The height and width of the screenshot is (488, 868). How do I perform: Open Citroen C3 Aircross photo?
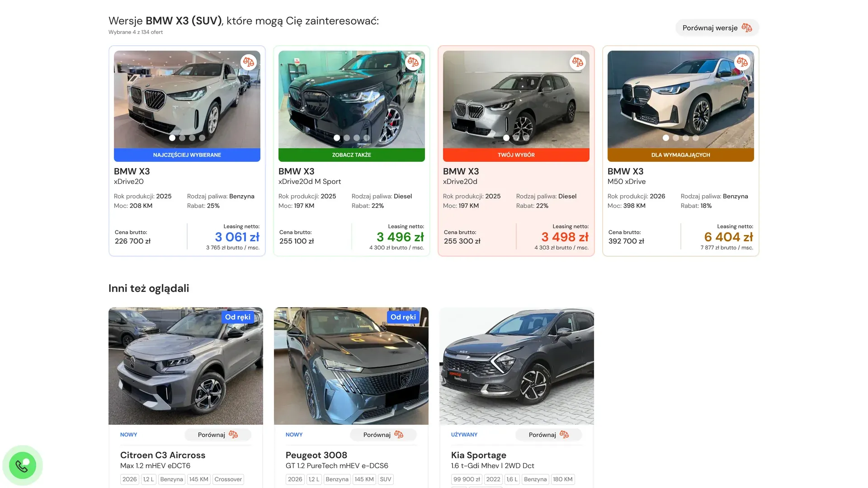coord(186,366)
